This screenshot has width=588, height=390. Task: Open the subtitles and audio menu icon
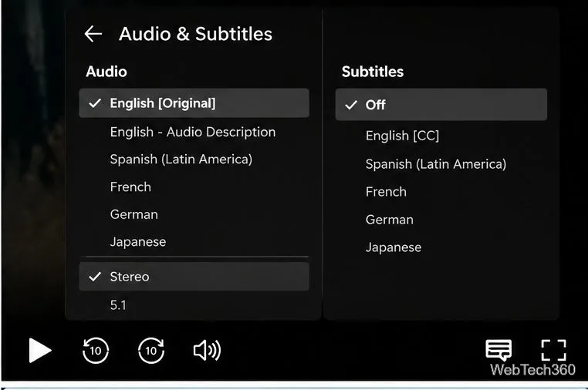(498, 350)
